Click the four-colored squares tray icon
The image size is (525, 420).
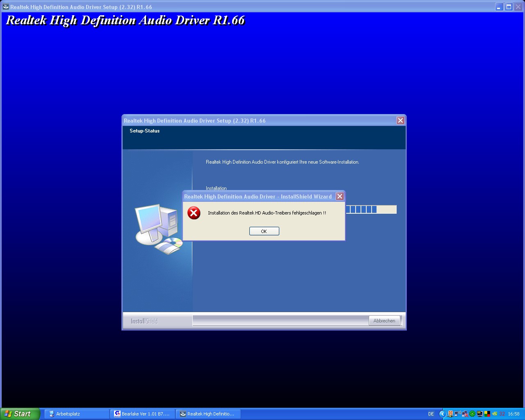pyautogui.click(x=487, y=414)
